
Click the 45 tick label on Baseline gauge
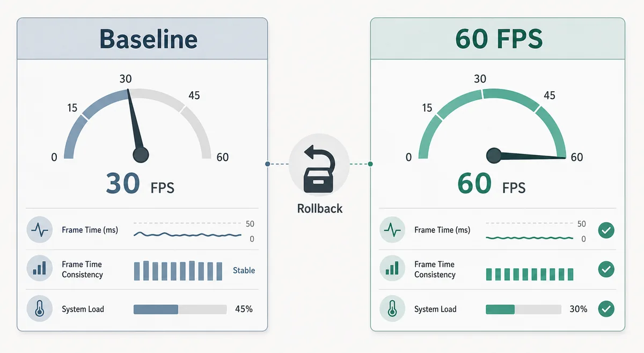tap(194, 95)
